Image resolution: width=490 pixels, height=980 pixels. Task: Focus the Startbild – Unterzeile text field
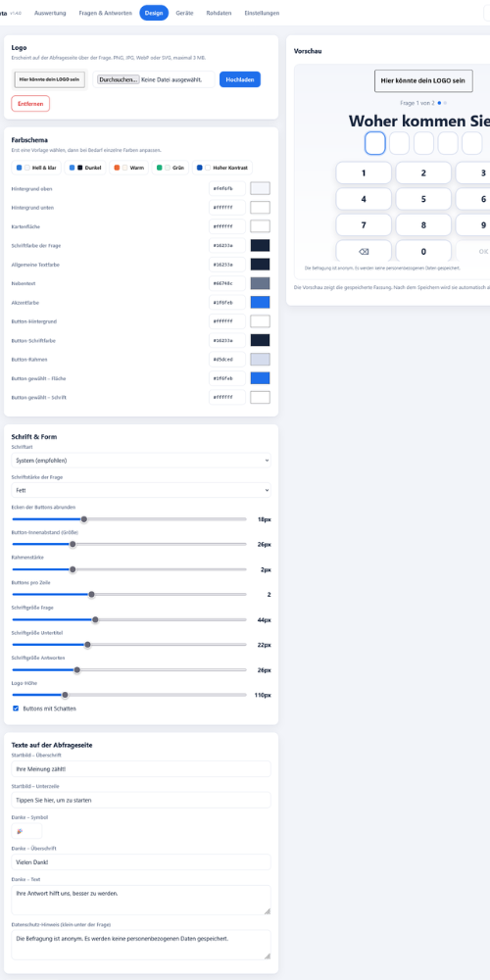[x=141, y=800]
